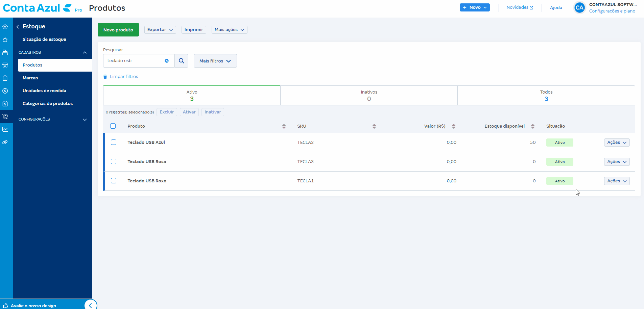Open the line chart reports icon in the sidebar
Image resolution: width=644 pixels, height=309 pixels.
[5, 129]
